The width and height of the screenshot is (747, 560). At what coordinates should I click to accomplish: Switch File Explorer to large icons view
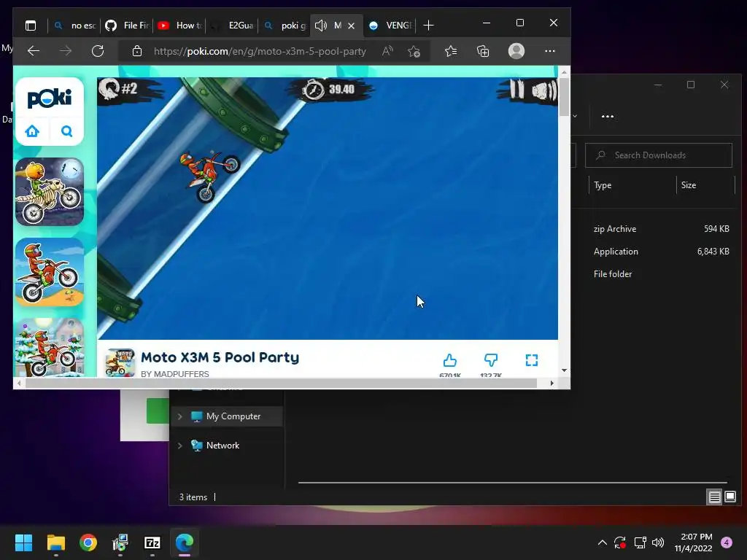coord(729,497)
